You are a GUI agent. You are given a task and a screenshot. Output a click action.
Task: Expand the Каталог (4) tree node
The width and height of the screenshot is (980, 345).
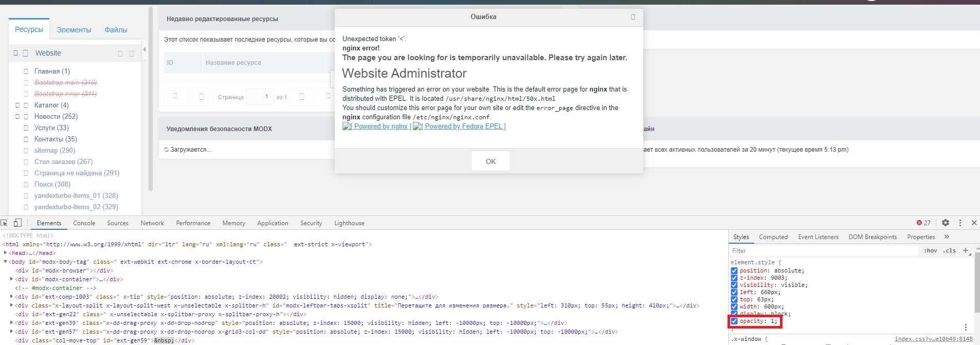click(17, 105)
